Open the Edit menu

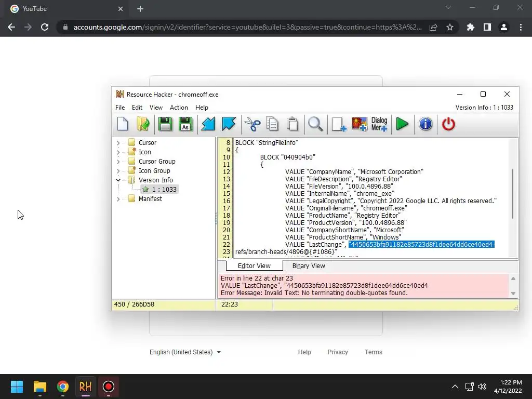click(x=137, y=108)
